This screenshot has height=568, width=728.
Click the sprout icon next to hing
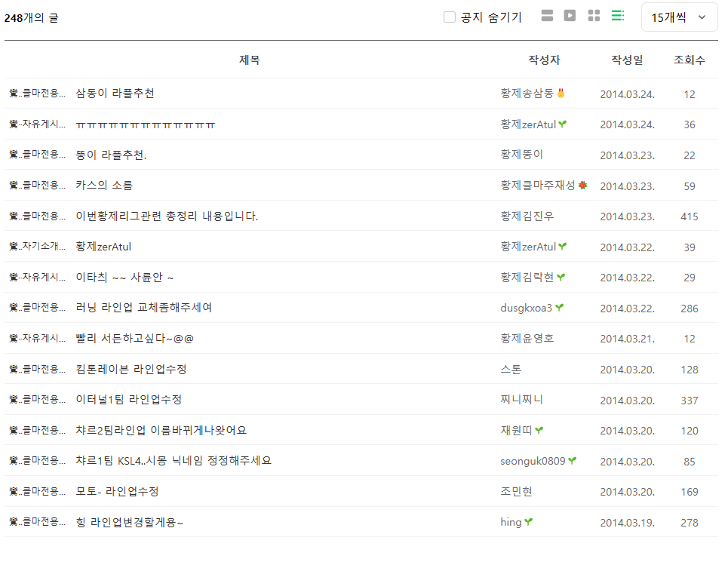529,522
